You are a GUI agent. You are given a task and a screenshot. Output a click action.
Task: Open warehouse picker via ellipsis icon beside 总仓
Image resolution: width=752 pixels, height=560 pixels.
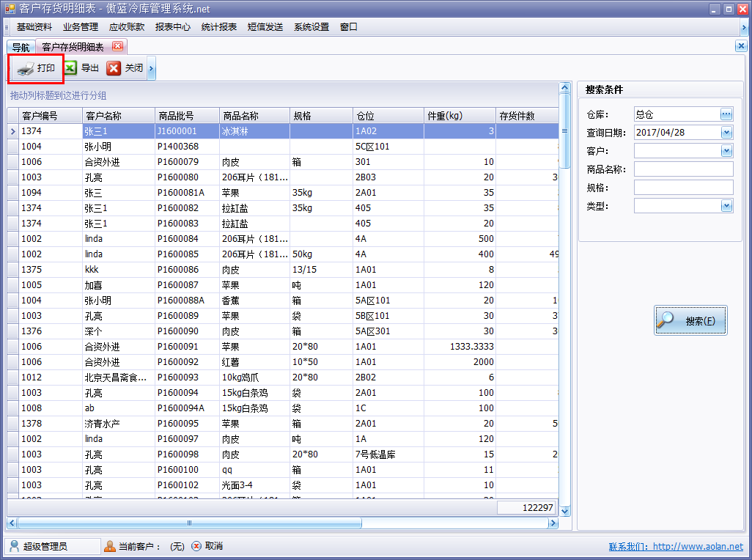pos(728,114)
